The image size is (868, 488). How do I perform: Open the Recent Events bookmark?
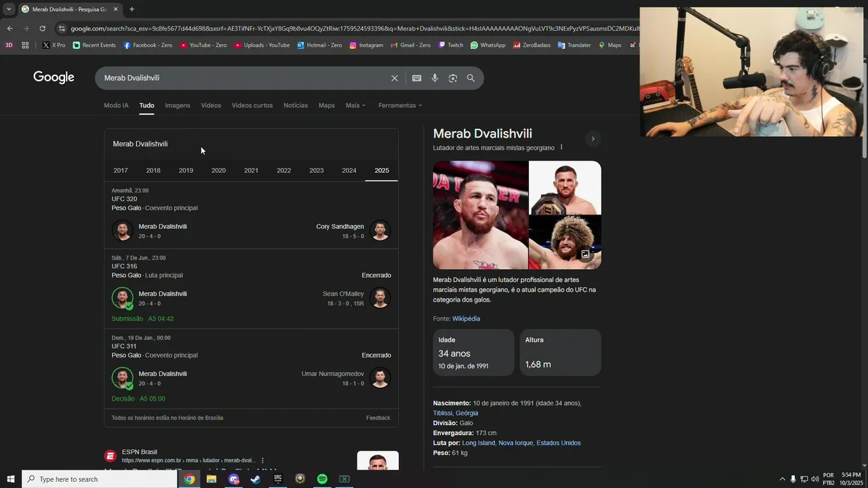pyautogui.click(x=94, y=45)
